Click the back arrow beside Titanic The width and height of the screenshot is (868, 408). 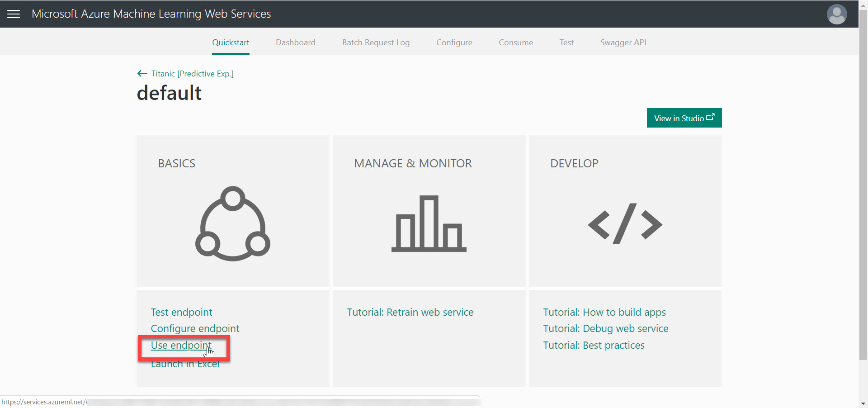(142, 74)
